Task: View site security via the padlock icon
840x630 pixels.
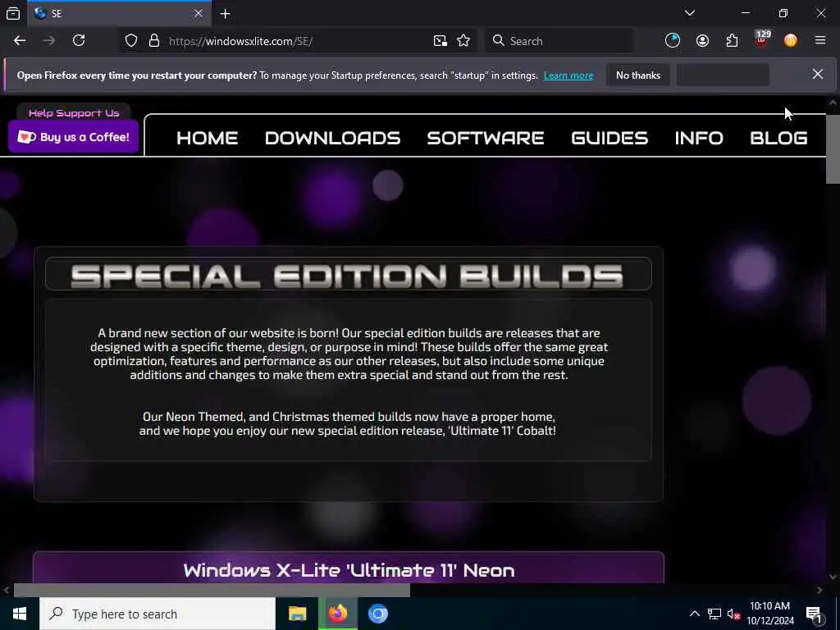Action: click(x=154, y=41)
